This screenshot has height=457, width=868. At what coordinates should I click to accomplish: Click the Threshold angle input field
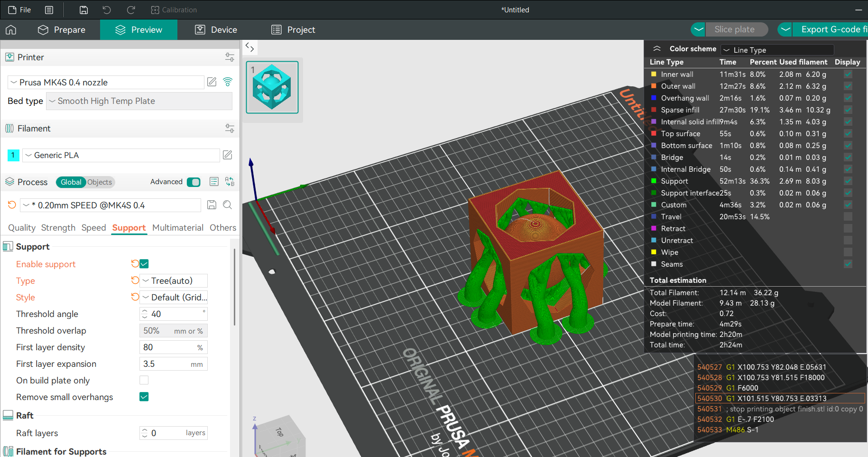point(174,314)
